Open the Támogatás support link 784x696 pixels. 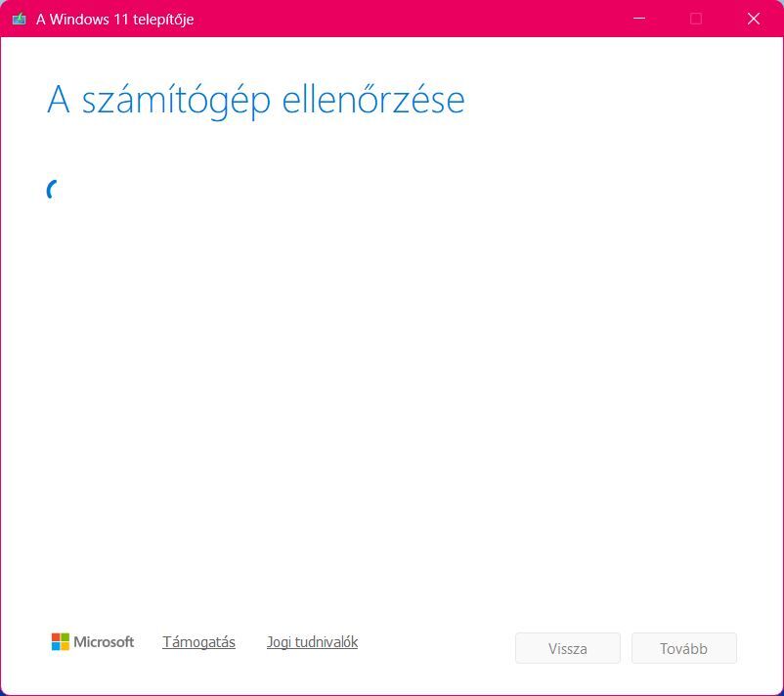point(198,641)
